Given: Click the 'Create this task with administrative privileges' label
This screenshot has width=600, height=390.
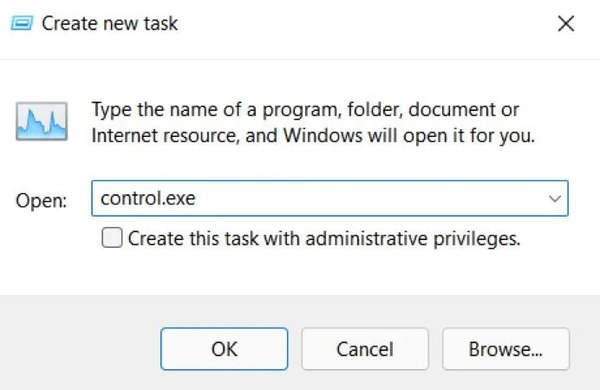Looking at the screenshot, I should (324, 238).
